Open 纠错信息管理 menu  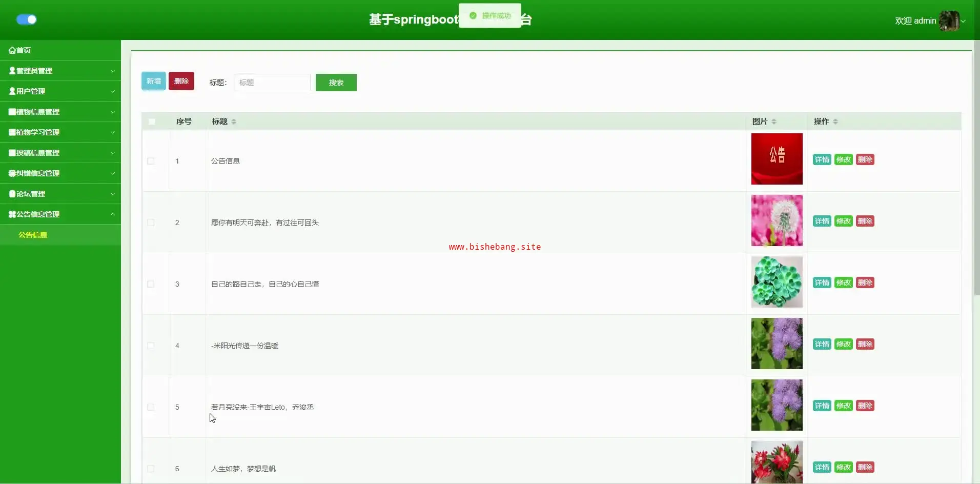[60, 173]
